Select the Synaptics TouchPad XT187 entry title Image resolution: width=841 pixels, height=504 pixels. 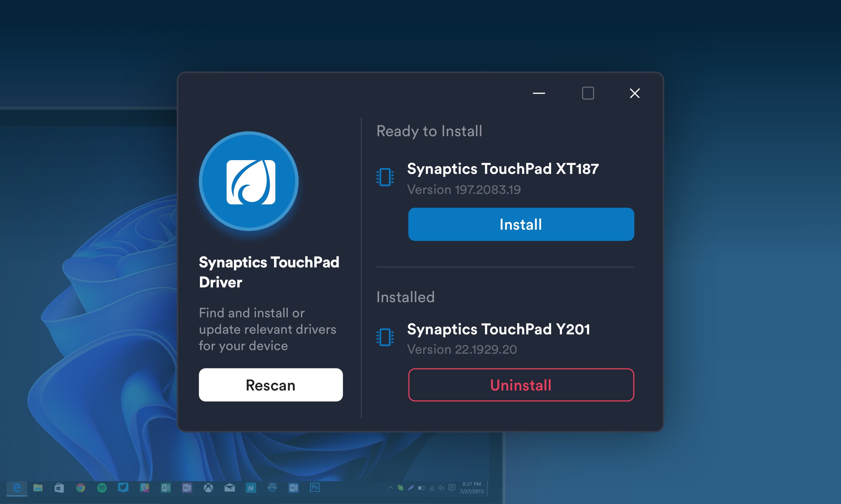point(503,169)
